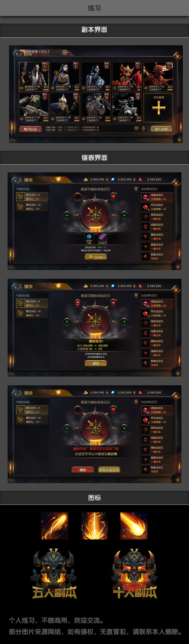The image size is (189, 644).
Task: Click the microphone voice icon in dungeon panel
Action: click(144, 128)
